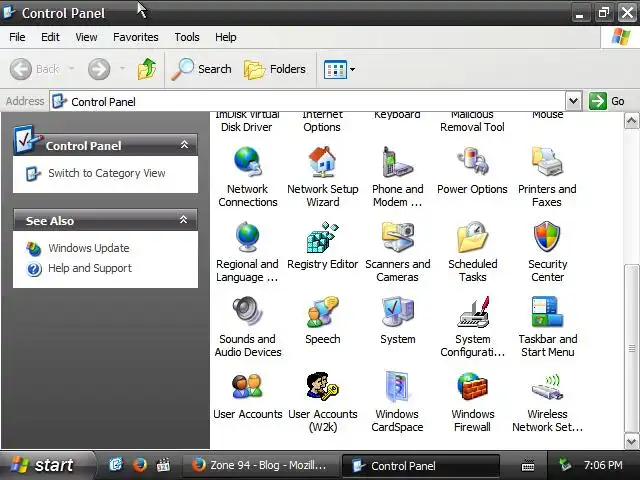Open Scheduled Tasks folder
The width and height of the screenshot is (640, 480).
(x=472, y=237)
